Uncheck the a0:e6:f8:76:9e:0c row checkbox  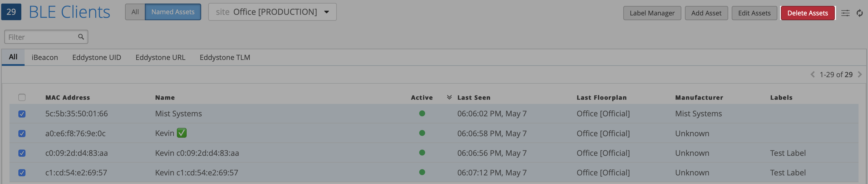coord(22,133)
